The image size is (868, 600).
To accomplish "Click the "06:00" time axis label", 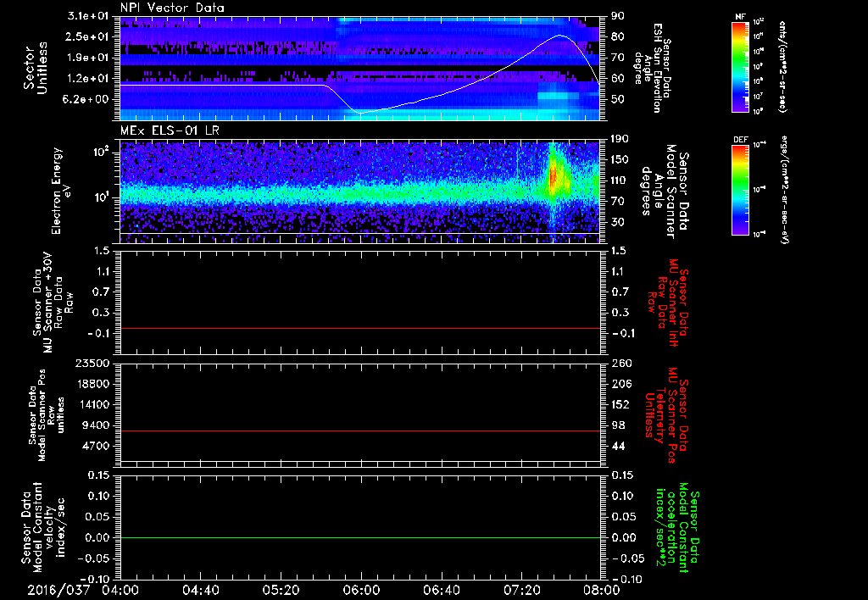I will click(361, 590).
